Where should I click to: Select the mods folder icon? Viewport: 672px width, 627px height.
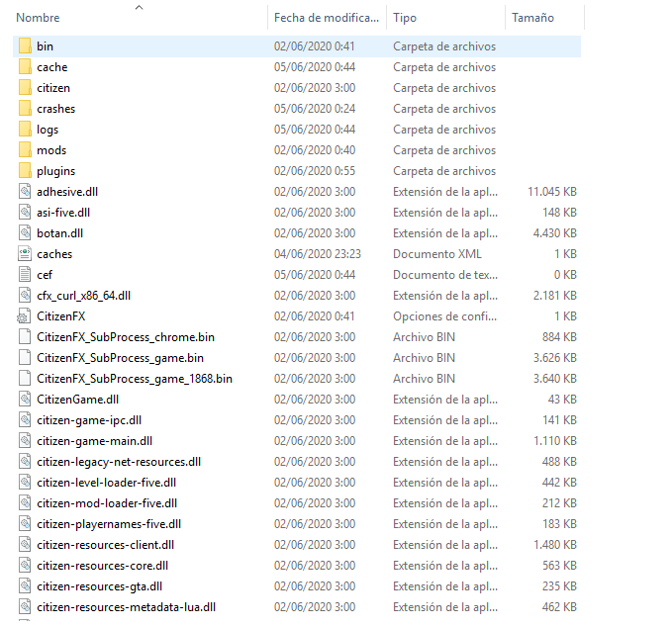pos(25,150)
